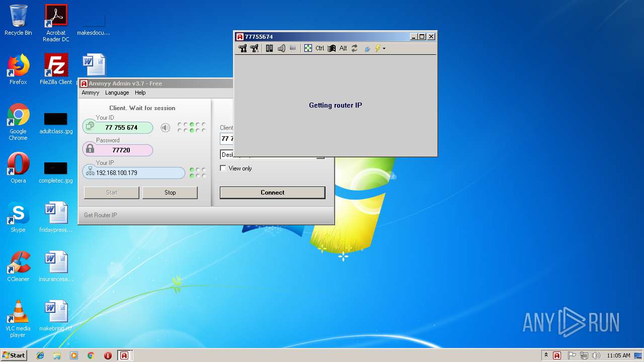The image size is (644, 362).
Task: Select FileZilla Client desktop icon
Action: [x=56, y=69]
